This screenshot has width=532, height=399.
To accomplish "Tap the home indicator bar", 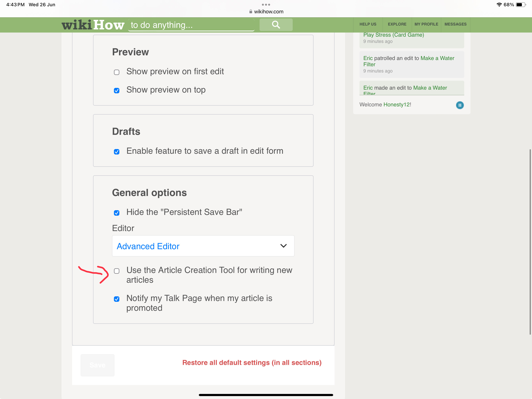I will (266, 395).
